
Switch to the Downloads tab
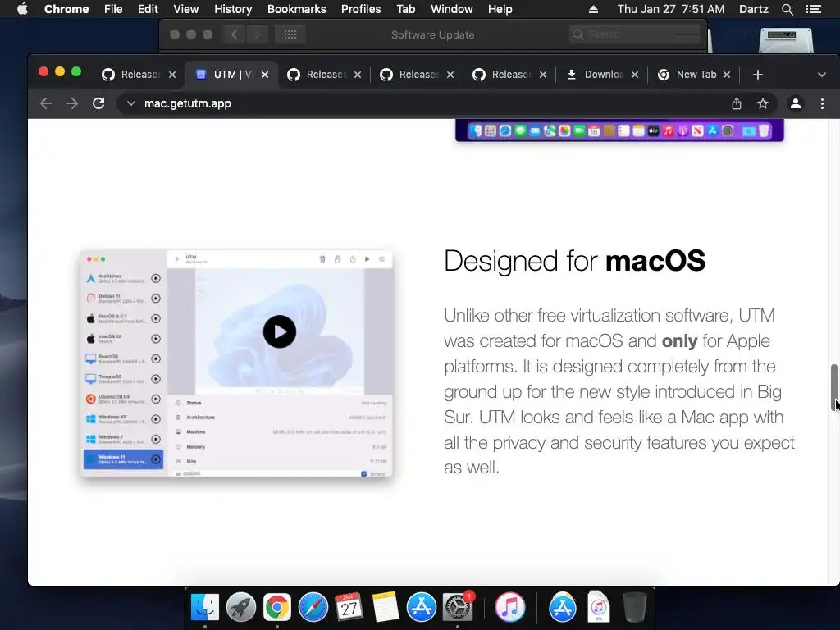(x=603, y=75)
